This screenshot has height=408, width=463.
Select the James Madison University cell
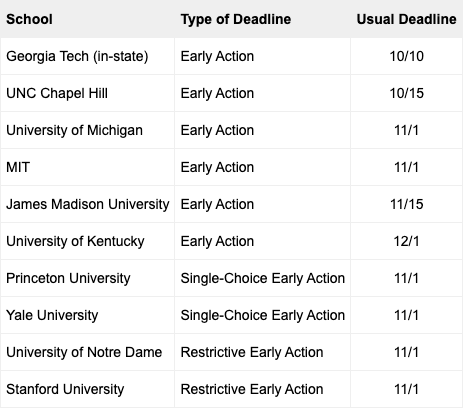point(87,204)
